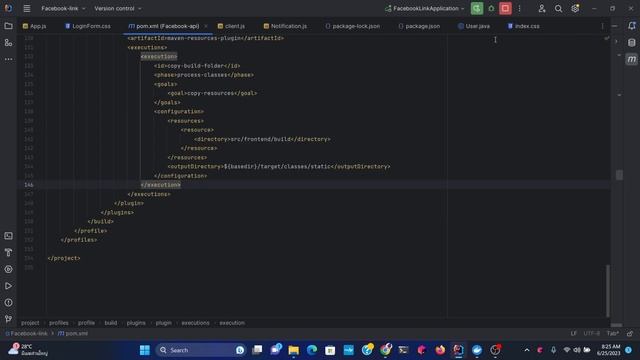Switch to package-lock.json tab

[x=353, y=26]
